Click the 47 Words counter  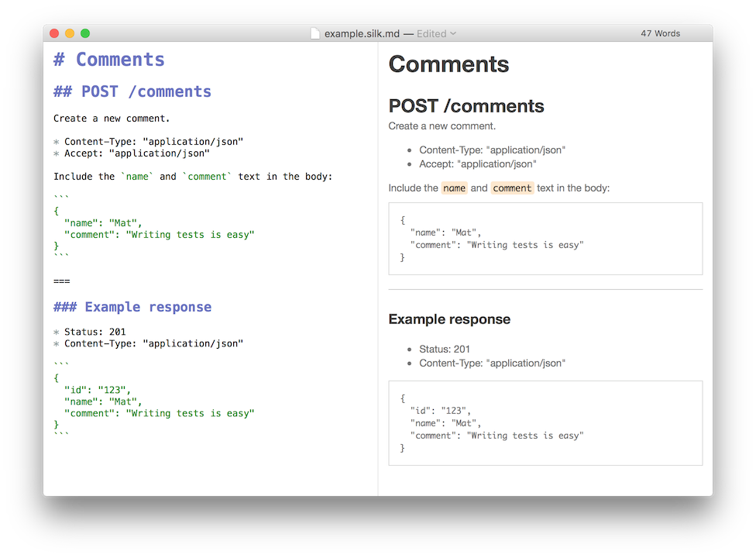click(x=660, y=33)
